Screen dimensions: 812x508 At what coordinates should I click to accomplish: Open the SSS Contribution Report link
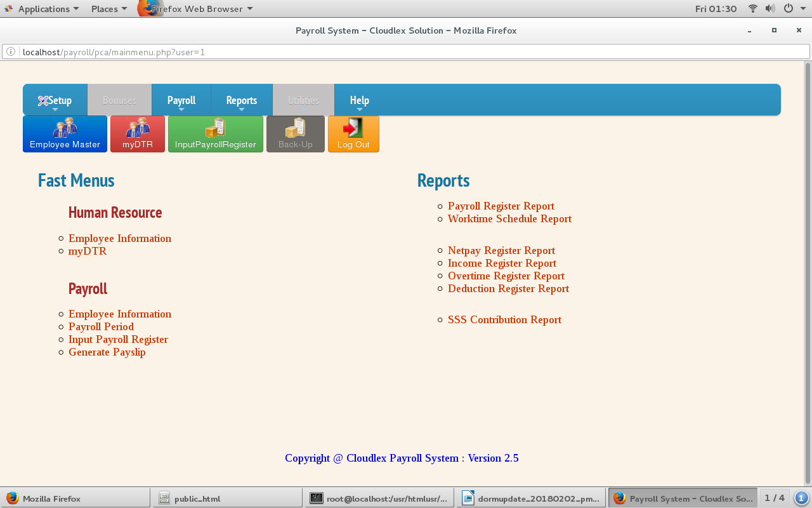tap(504, 320)
